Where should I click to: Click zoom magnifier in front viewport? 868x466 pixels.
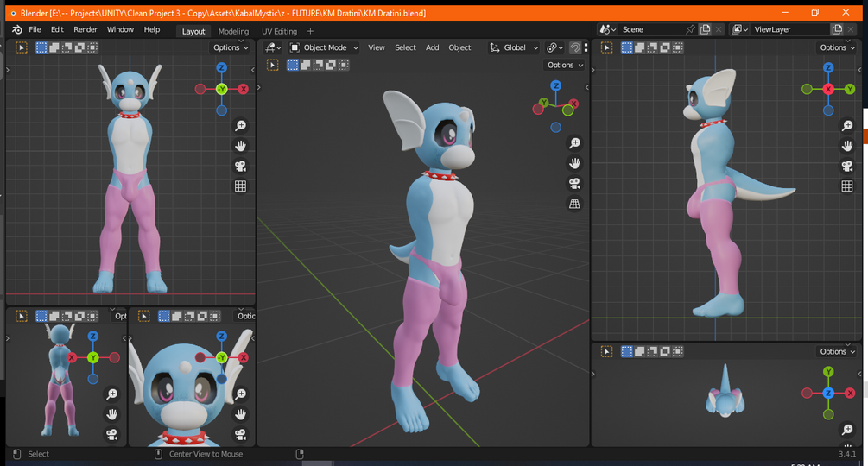tap(240, 125)
